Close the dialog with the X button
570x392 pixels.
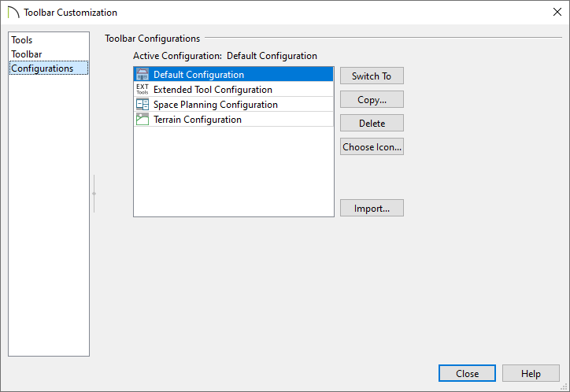557,12
